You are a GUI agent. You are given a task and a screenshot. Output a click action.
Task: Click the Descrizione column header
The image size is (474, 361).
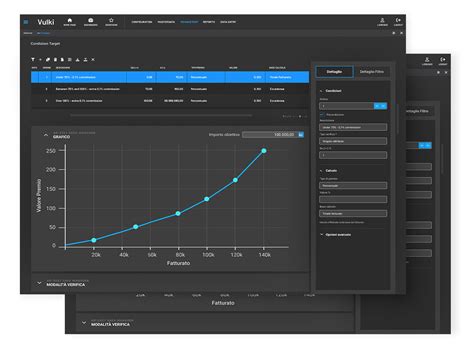point(63,68)
